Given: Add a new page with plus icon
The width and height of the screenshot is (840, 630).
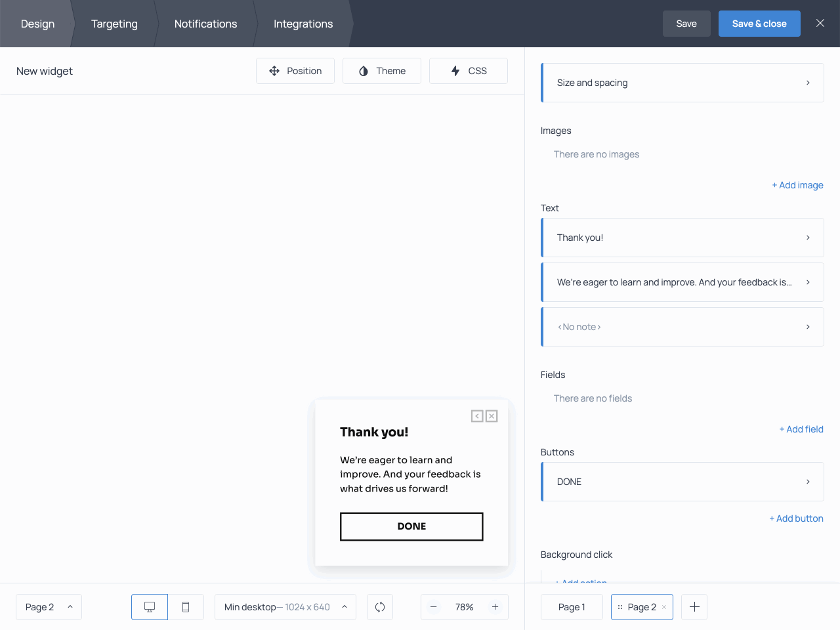Looking at the screenshot, I should click(694, 607).
